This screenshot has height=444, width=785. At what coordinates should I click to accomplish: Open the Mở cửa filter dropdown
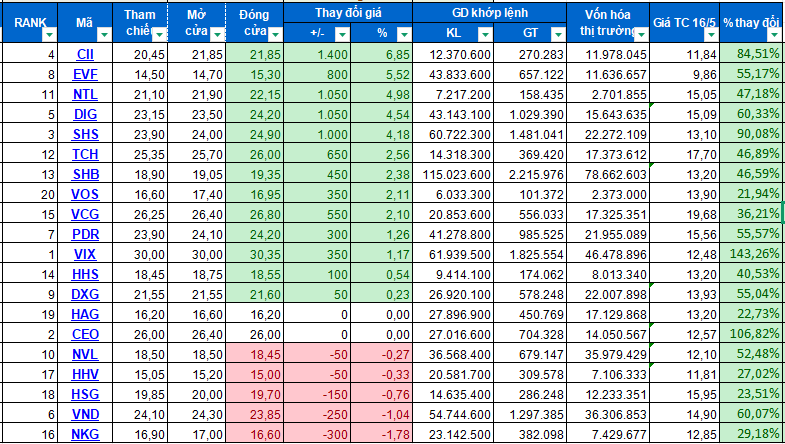point(217,35)
